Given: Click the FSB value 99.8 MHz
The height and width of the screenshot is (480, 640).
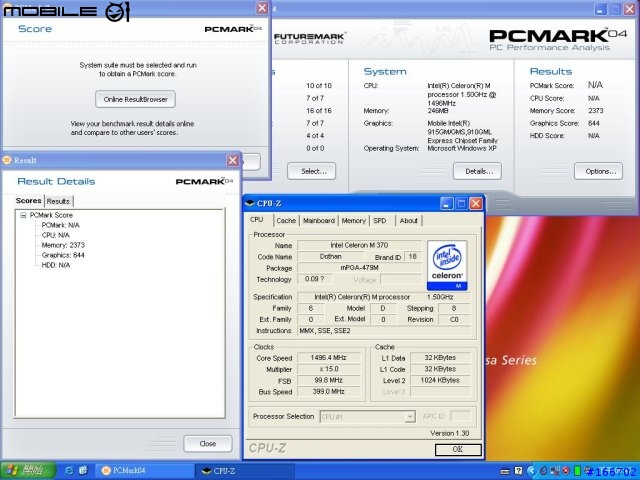Looking at the screenshot, I should [329, 380].
